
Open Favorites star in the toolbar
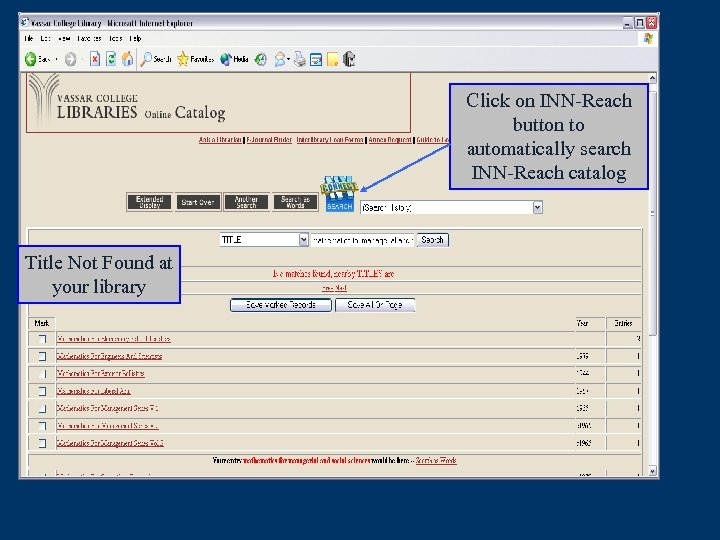183,59
